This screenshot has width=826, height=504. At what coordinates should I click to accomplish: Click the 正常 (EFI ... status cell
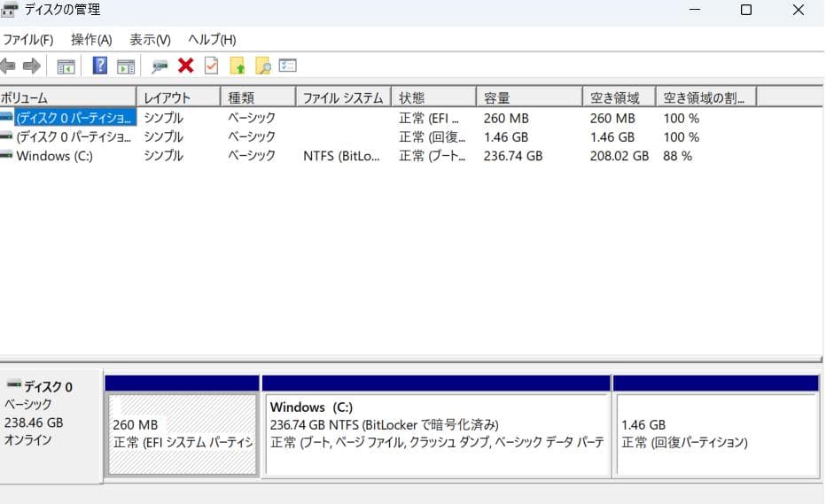click(429, 118)
